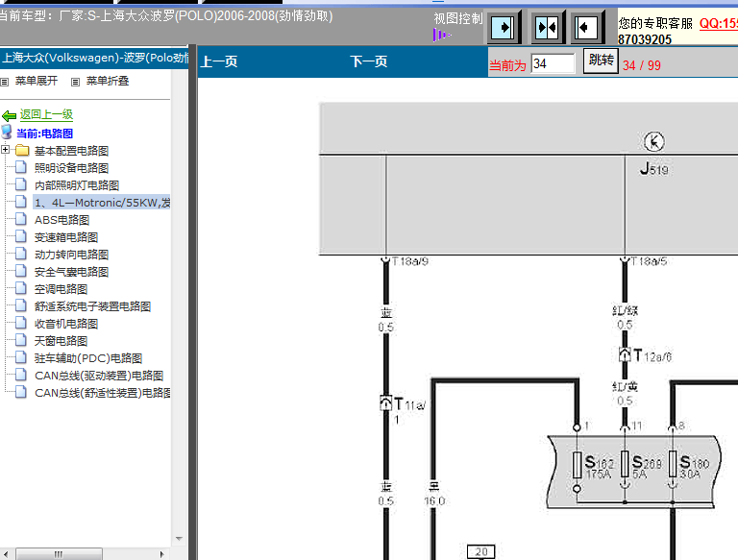Open 收音机电路图 in the tree

[x=66, y=324]
